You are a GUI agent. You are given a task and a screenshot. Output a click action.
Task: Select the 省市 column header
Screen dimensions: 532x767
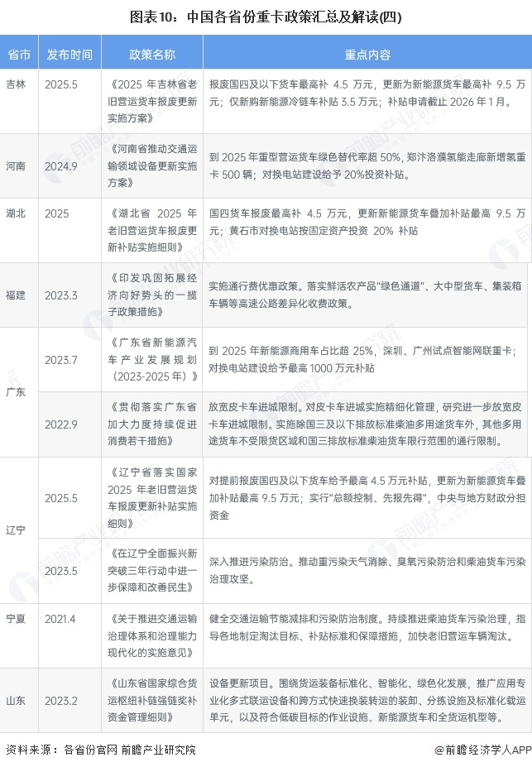19,55
